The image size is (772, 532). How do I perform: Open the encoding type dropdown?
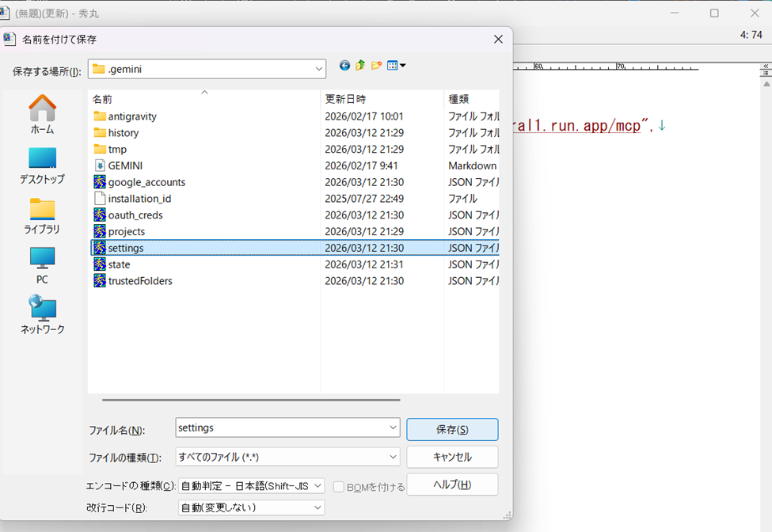pos(318,486)
